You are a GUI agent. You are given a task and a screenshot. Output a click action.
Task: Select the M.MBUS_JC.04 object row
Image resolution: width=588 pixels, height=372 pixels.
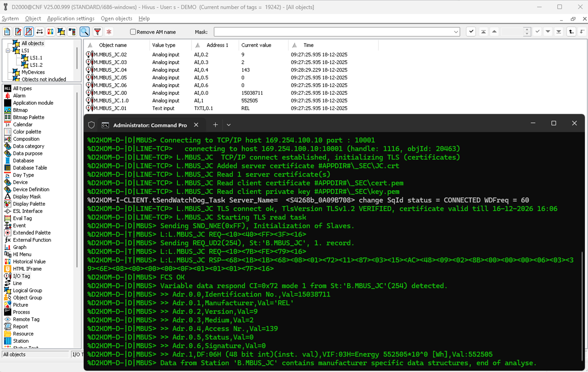click(x=110, y=70)
